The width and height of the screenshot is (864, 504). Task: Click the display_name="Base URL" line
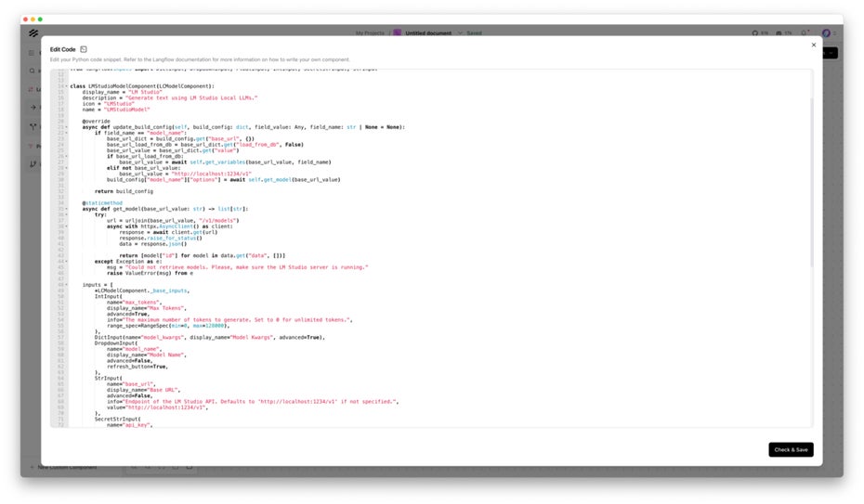[x=143, y=390]
